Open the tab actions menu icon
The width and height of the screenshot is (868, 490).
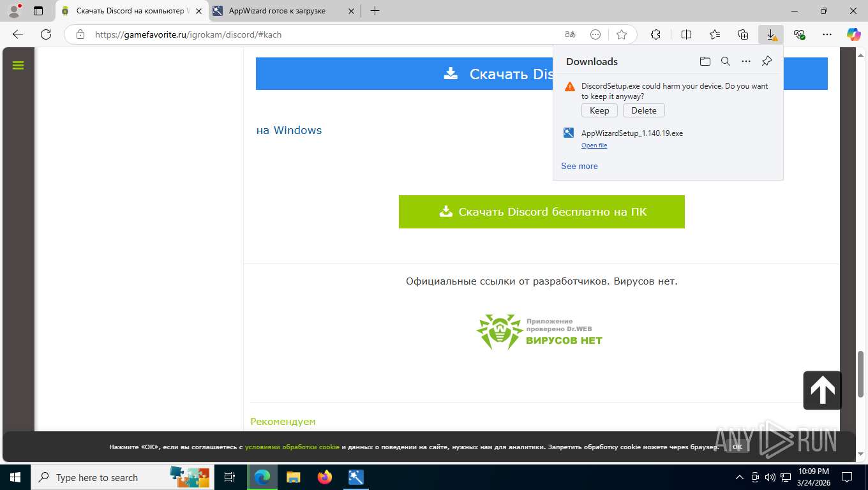coord(38,11)
